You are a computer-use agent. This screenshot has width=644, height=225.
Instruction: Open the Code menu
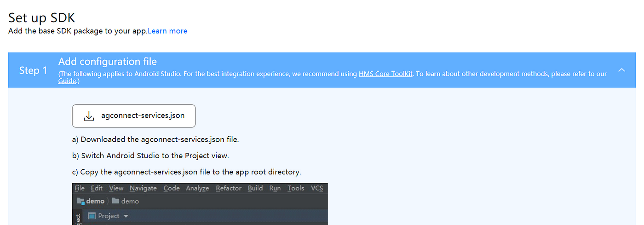coord(172,188)
